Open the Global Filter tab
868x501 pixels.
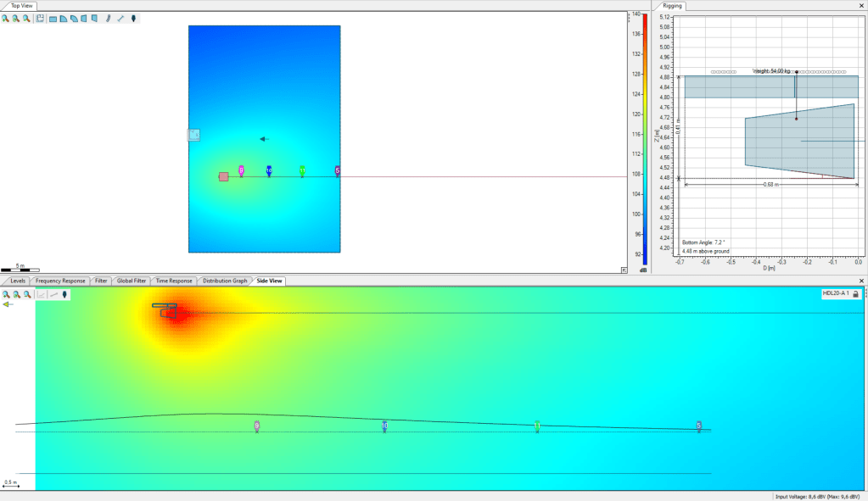tap(132, 281)
